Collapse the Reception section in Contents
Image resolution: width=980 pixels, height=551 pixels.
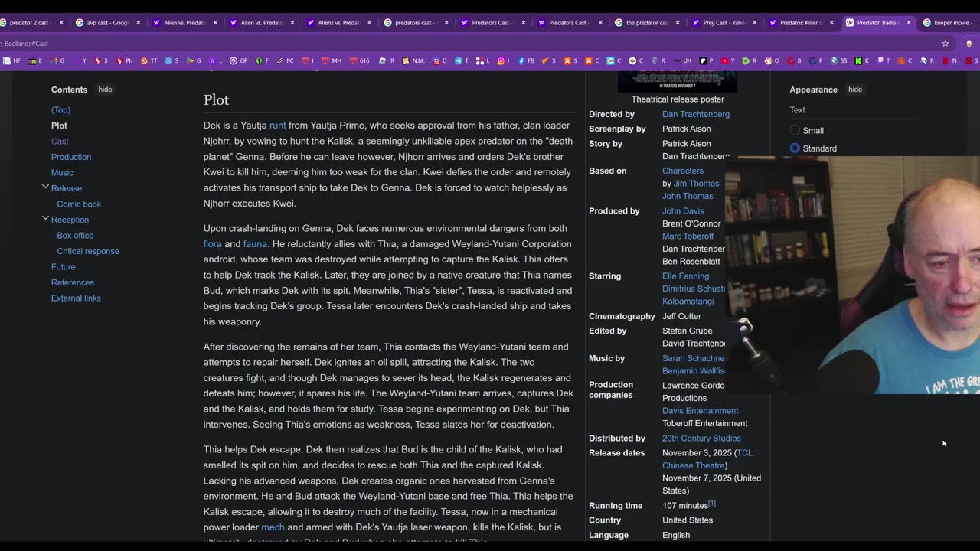(45, 219)
